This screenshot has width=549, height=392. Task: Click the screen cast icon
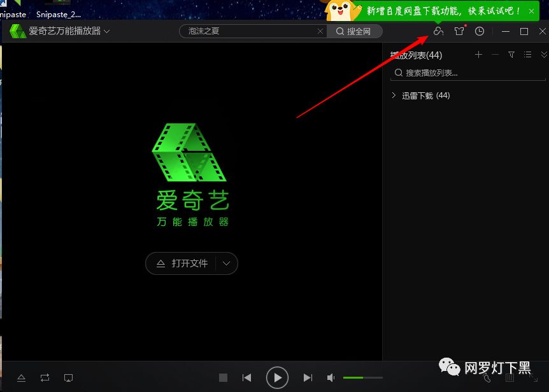[68, 377]
